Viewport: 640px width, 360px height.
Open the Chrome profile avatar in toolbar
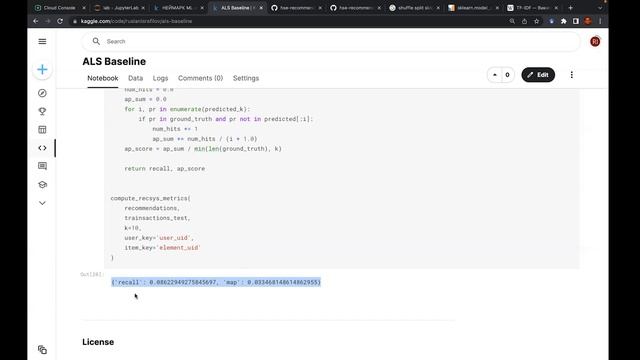coord(588,21)
